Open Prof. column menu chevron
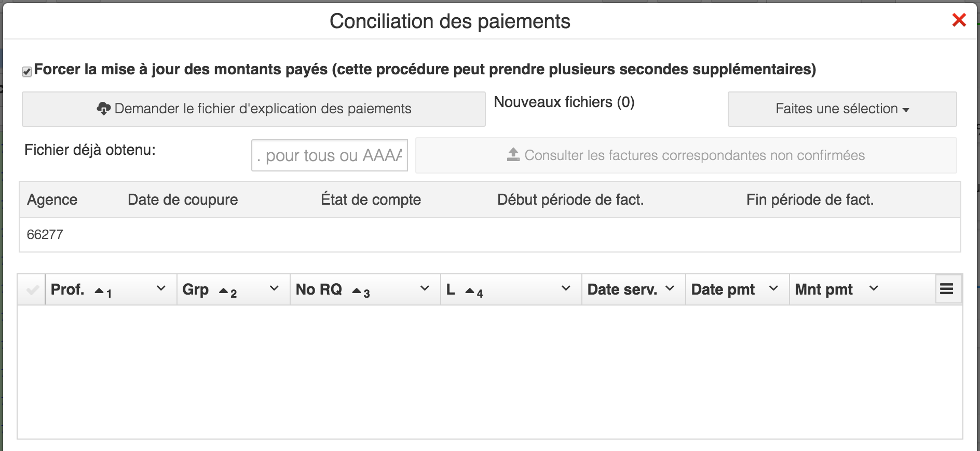Image resolution: width=980 pixels, height=451 pixels. (161, 288)
